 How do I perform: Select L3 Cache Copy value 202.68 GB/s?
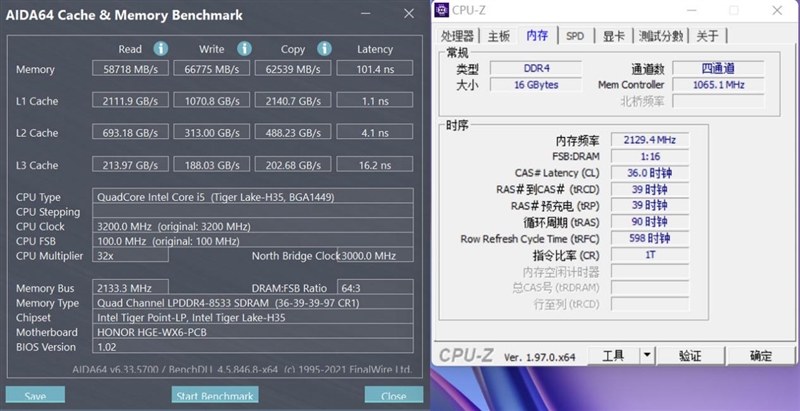(293, 164)
